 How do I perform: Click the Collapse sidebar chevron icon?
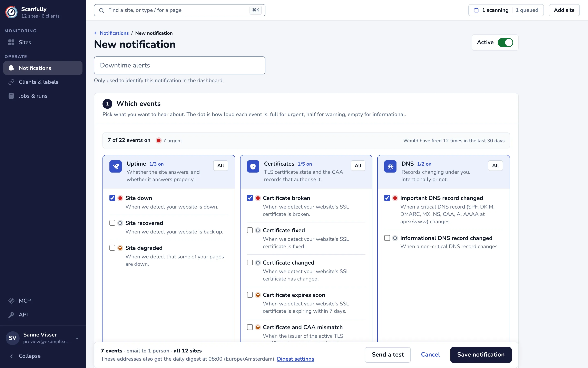(x=11, y=356)
